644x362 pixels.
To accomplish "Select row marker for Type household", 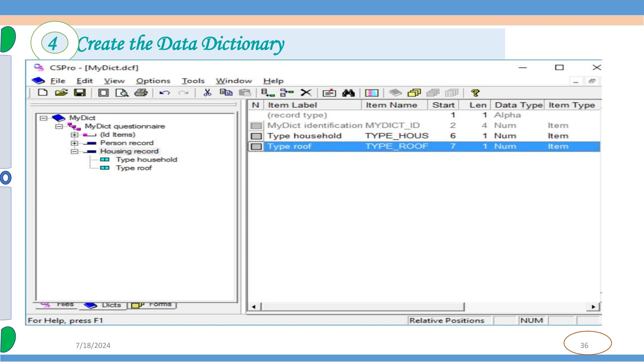I will tap(256, 136).
